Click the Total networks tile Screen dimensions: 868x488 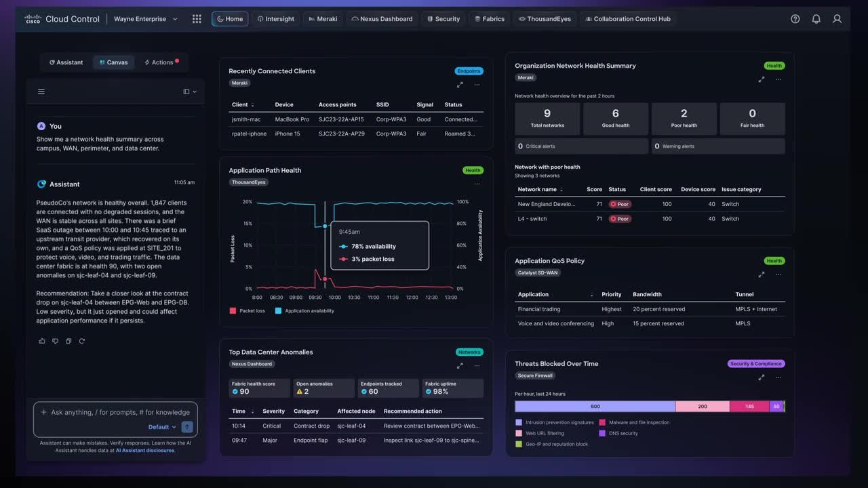(547, 119)
